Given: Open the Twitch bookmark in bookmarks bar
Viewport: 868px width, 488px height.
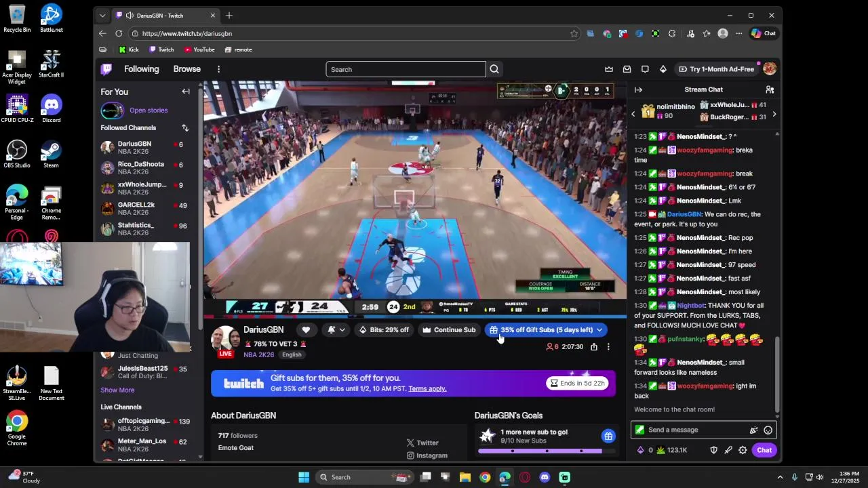Looking at the screenshot, I should click(x=161, y=49).
